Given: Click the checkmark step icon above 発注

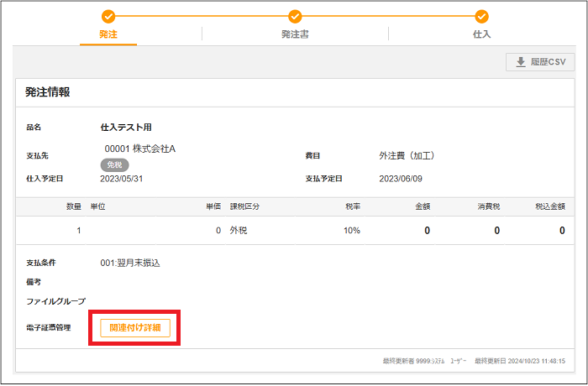Looking at the screenshot, I should click(x=108, y=16).
